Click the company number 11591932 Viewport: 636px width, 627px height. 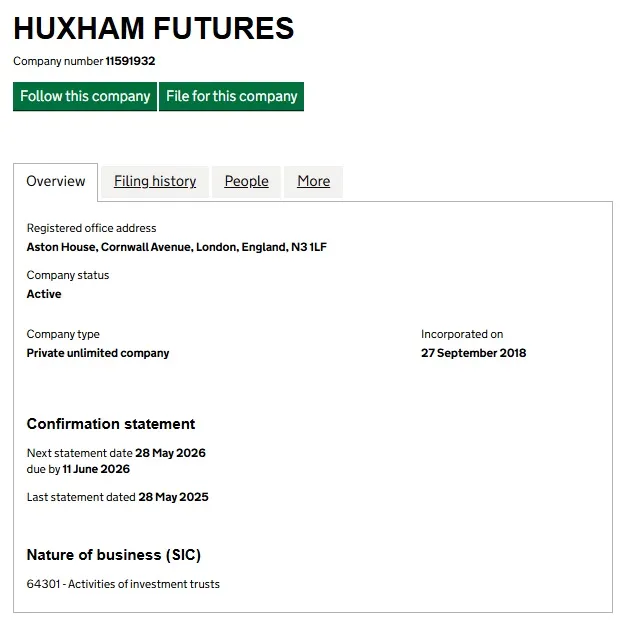[130, 62]
